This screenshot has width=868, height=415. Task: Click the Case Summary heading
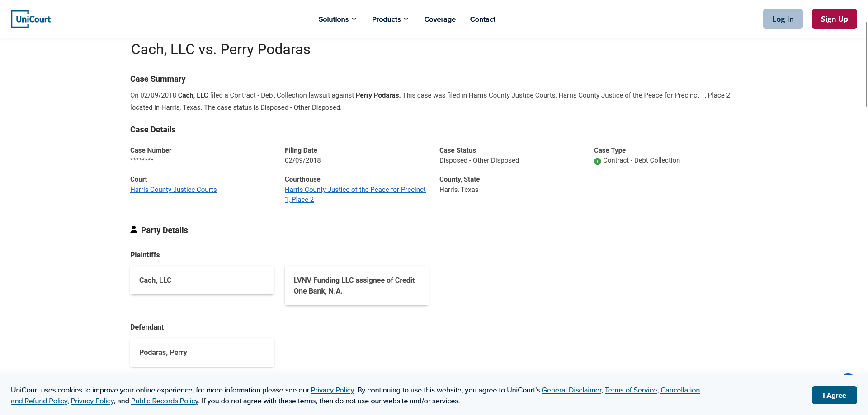click(x=158, y=79)
